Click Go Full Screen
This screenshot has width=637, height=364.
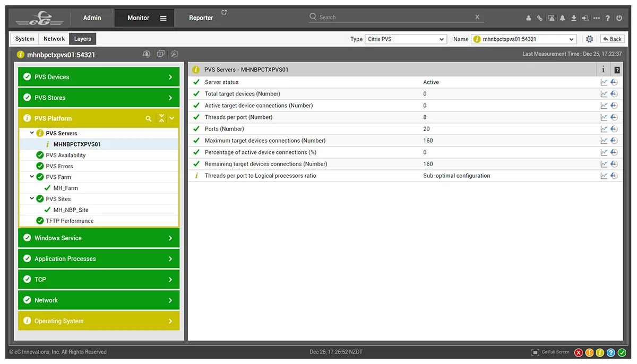[x=550, y=352]
